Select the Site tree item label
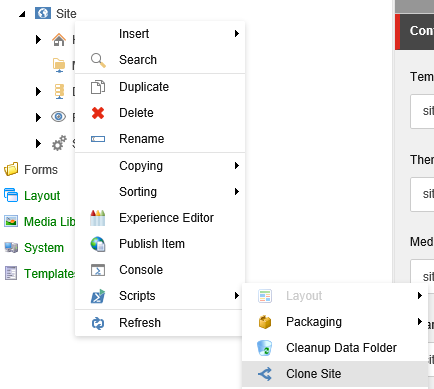 tap(66, 14)
